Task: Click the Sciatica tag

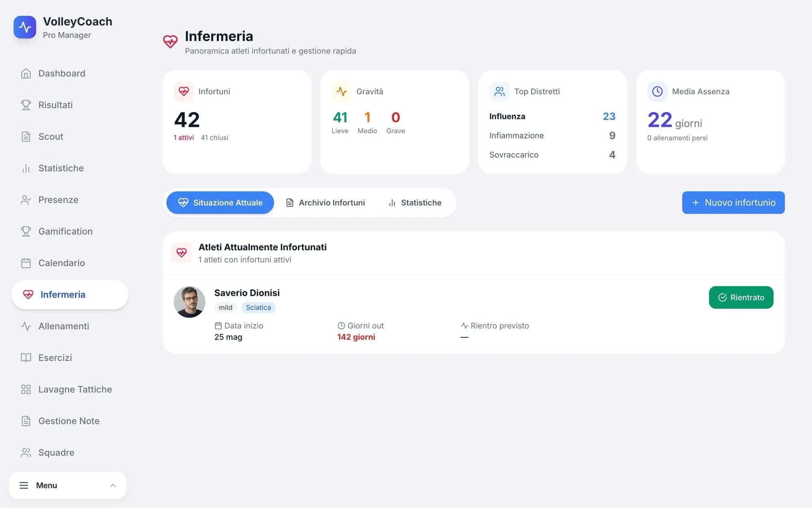Action: pos(258,308)
